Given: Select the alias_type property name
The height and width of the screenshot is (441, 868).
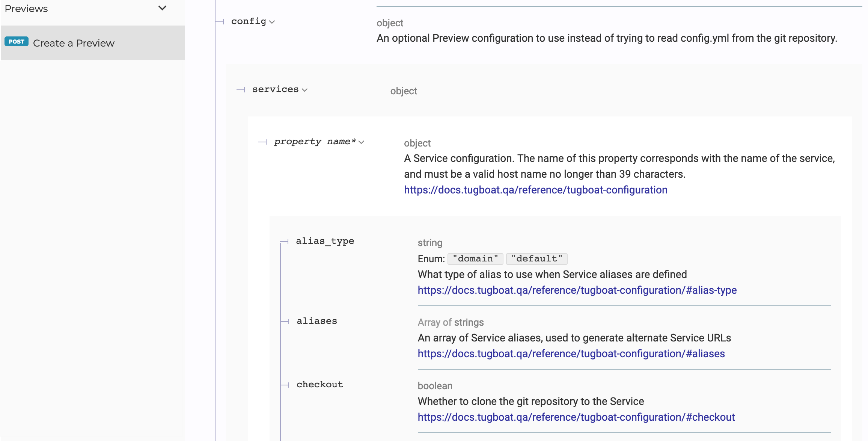Looking at the screenshot, I should (x=325, y=241).
